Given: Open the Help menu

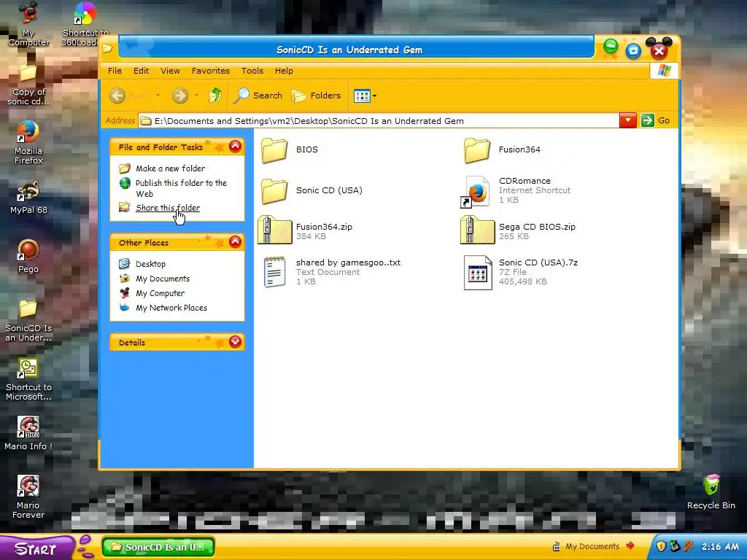Looking at the screenshot, I should 284,71.
